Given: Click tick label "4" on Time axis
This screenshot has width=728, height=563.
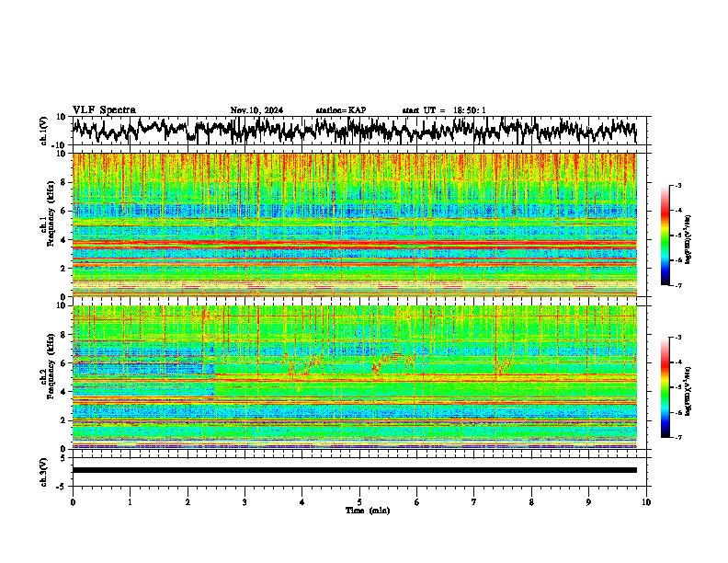Looking at the screenshot, I should coord(302,502).
